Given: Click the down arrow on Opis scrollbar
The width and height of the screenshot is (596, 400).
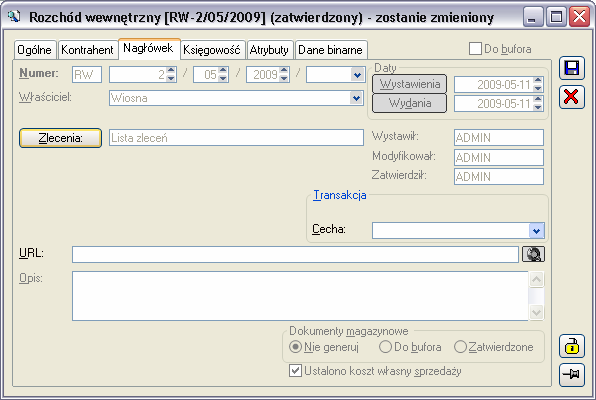Looking at the screenshot, I should point(536,313).
